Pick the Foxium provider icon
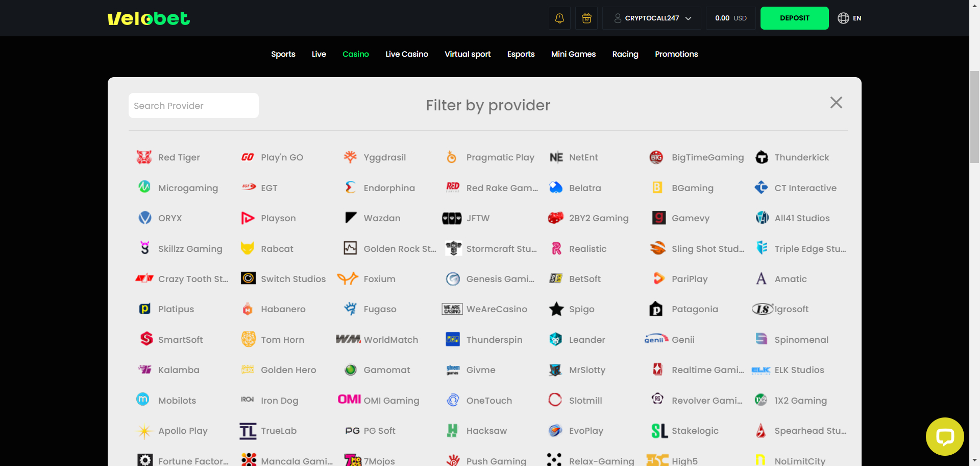The height and width of the screenshot is (466, 980). [348, 278]
